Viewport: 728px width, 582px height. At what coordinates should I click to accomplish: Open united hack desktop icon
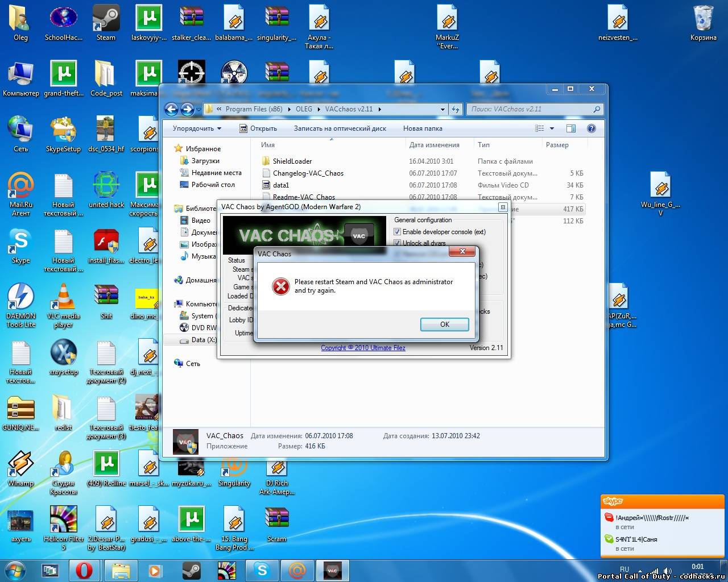[106, 190]
